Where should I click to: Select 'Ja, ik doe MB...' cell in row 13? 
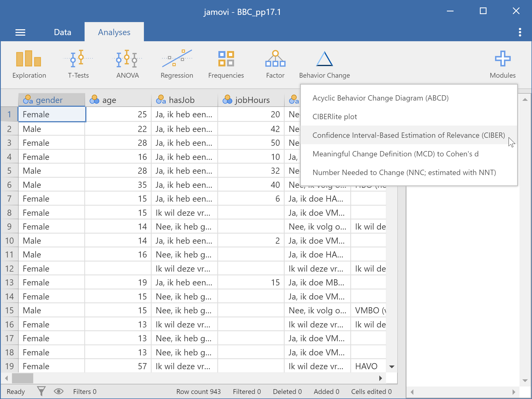[x=318, y=282]
